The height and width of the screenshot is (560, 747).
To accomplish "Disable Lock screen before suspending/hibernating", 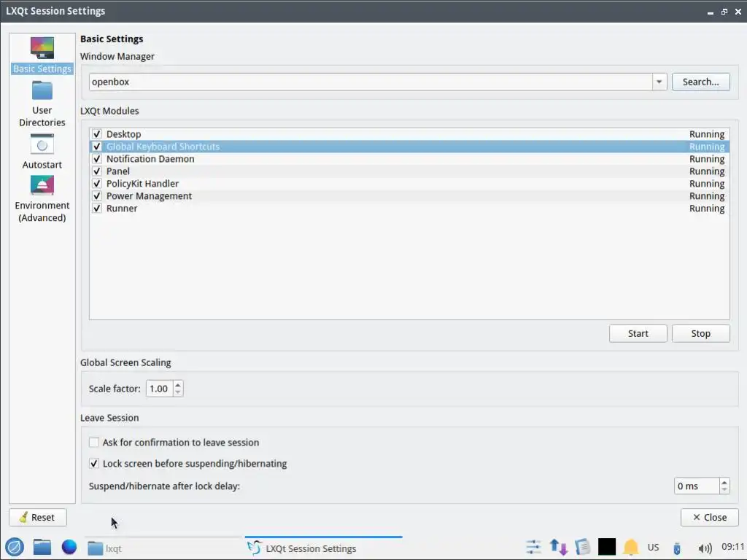I will pyautogui.click(x=94, y=463).
